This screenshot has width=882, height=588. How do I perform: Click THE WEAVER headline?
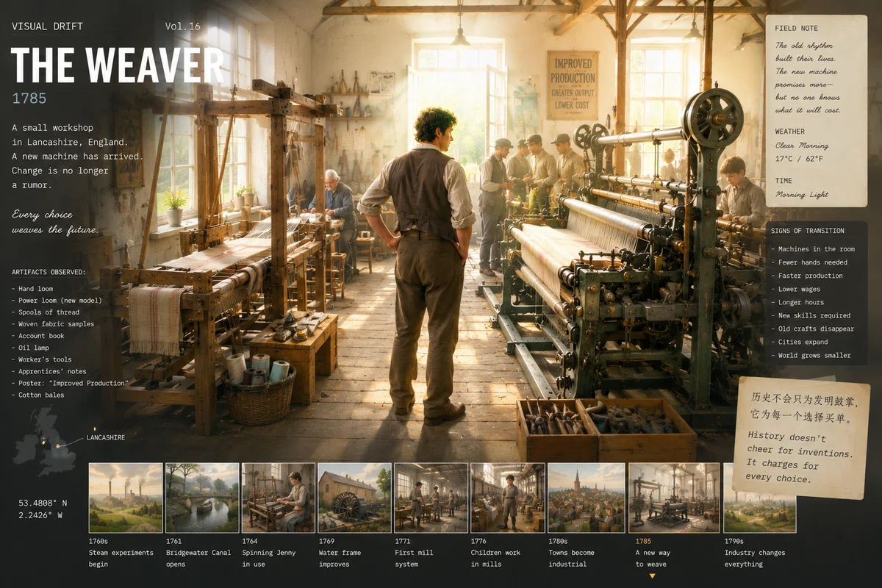point(117,65)
